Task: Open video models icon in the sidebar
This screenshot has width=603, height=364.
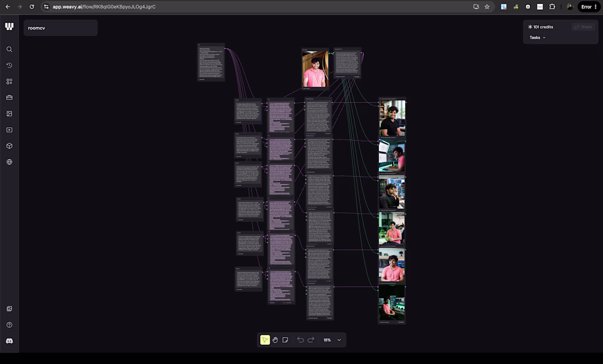Action: (9, 130)
